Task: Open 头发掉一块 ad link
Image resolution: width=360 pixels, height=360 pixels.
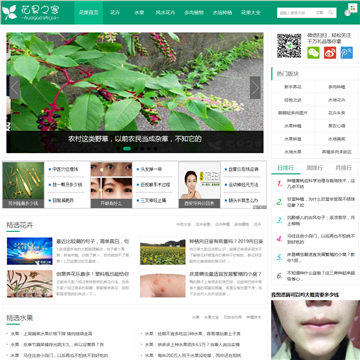Action: click(x=151, y=169)
